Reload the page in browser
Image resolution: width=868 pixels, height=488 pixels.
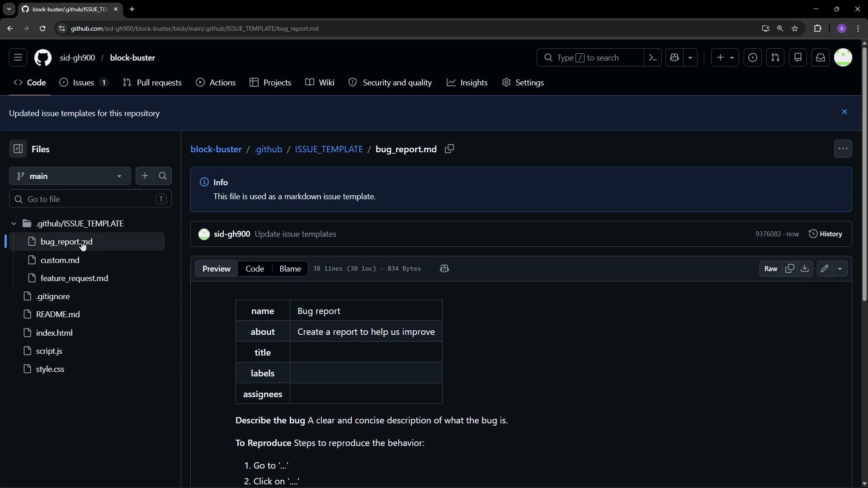click(42, 28)
